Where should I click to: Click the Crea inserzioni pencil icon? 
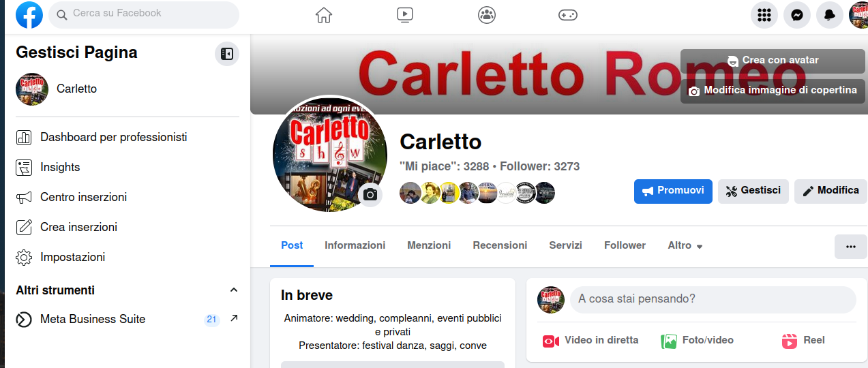[x=24, y=228]
